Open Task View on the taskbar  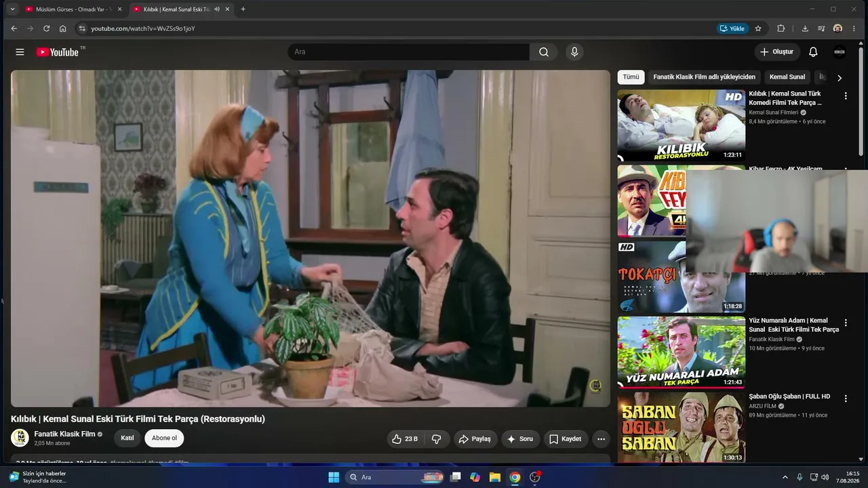pos(456,477)
